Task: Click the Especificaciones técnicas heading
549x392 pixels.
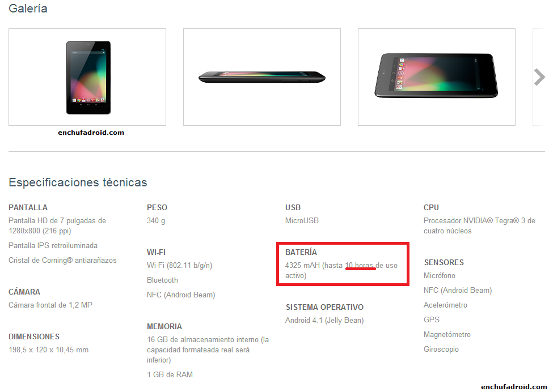Action: [x=78, y=182]
